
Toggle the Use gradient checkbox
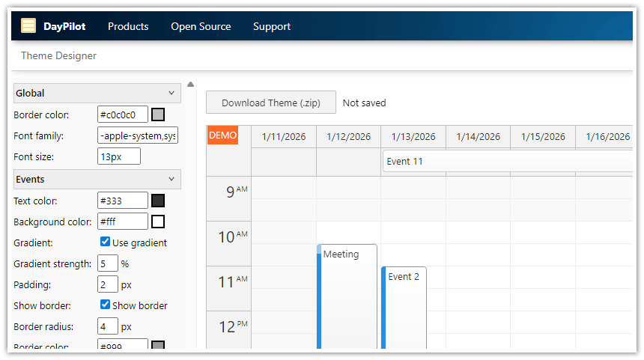point(106,242)
